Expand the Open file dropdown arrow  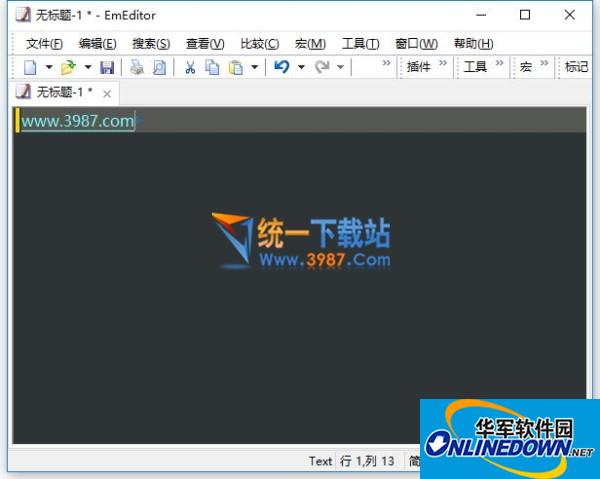coord(88,67)
